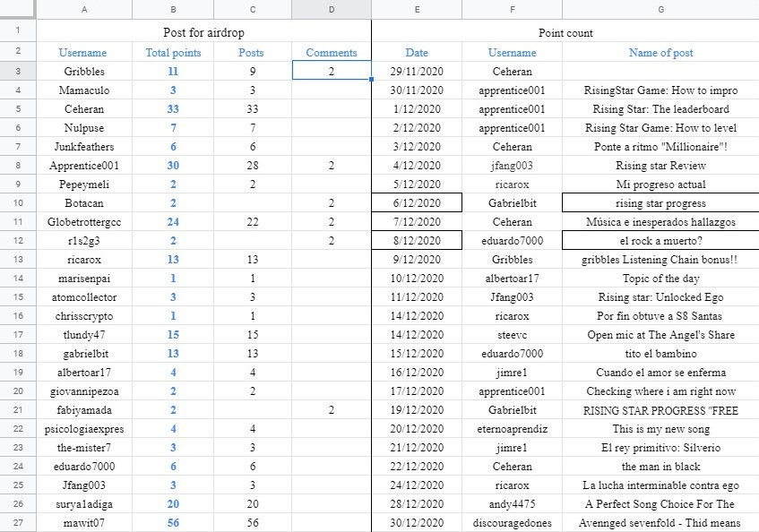759x532 pixels.
Task: Select the 'surya1adiga' username cell
Action: [84, 504]
